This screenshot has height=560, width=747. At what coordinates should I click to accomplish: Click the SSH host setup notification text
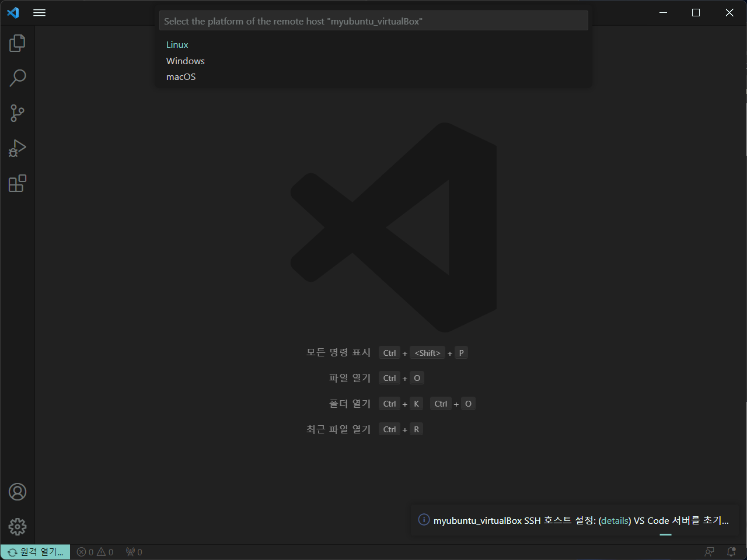coord(581,520)
